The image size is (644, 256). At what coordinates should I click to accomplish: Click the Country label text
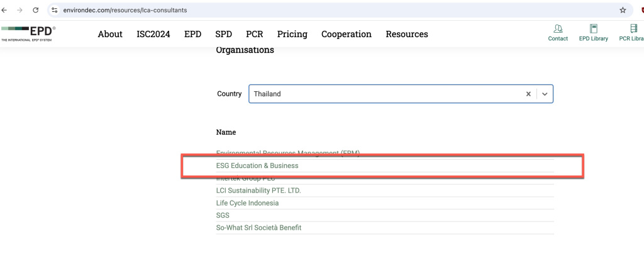pos(229,94)
